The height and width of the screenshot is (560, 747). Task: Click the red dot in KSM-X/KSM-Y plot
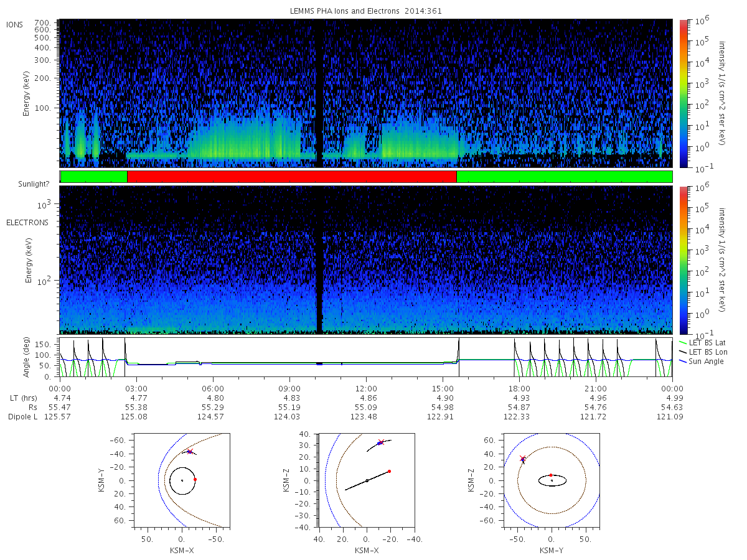point(195,479)
